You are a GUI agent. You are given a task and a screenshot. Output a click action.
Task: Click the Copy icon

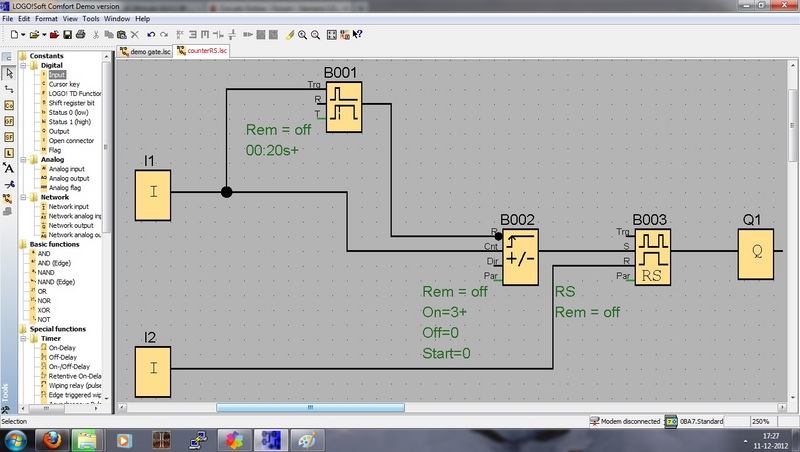(x=109, y=35)
